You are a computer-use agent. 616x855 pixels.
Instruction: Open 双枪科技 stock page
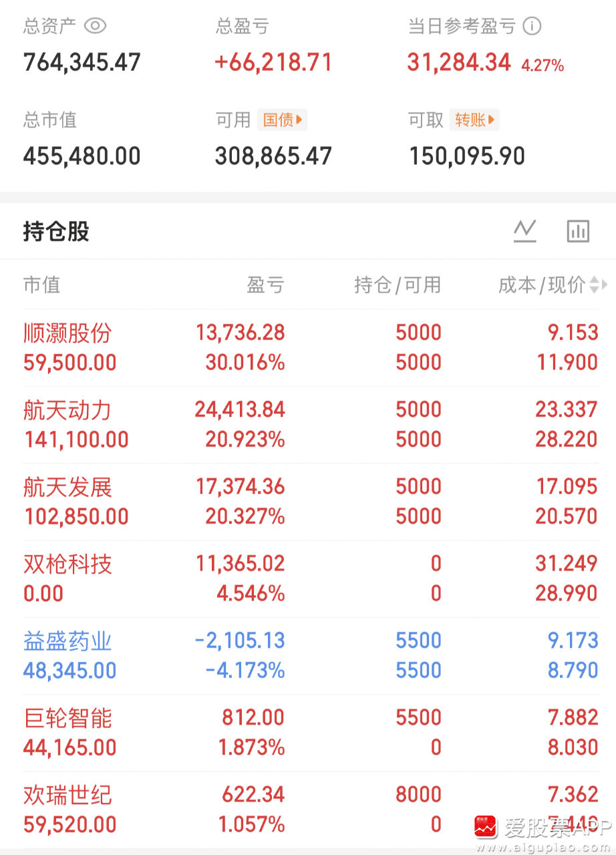point(67,564)
